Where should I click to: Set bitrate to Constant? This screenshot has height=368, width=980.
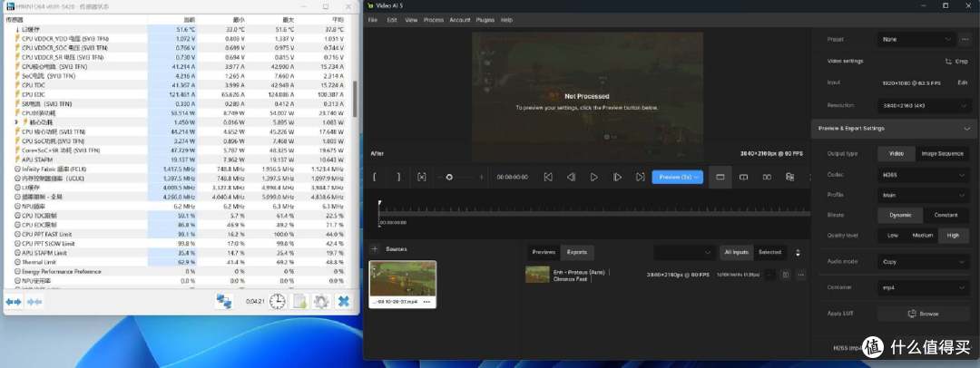point(946,215)
